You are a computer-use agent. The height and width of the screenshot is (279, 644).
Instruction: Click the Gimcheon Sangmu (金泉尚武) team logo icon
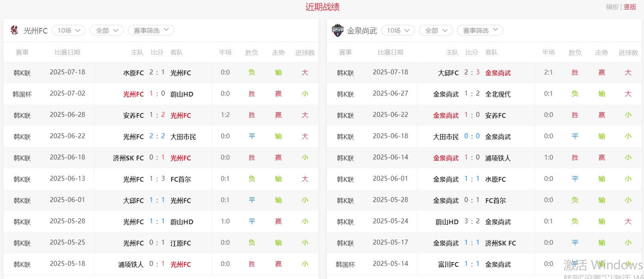pyautogui.click(x=338, y=30)
